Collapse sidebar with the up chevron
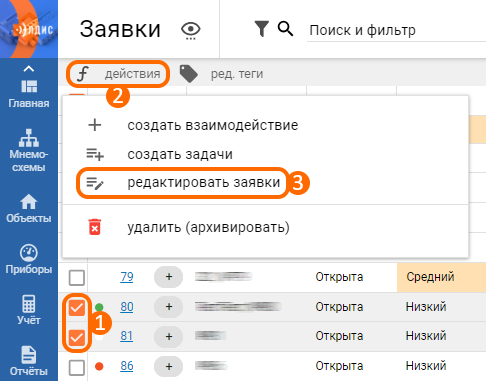The image size is (486, 381). pyautogui.click(x=29, y=69)
